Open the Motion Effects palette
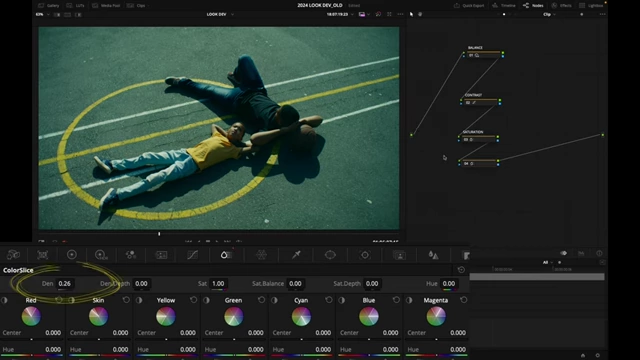 [x=162, y=255]
